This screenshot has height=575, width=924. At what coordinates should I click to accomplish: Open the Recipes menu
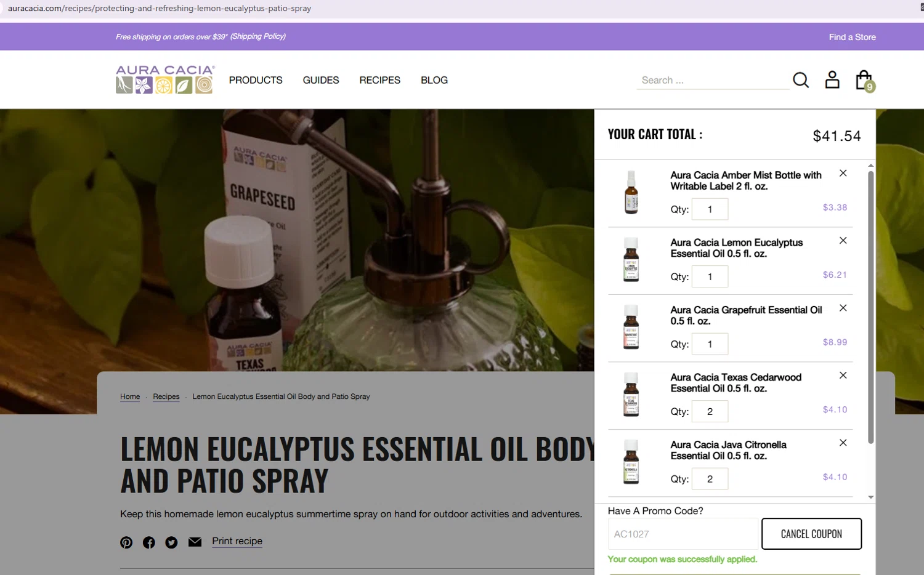(x=380, y=80)
